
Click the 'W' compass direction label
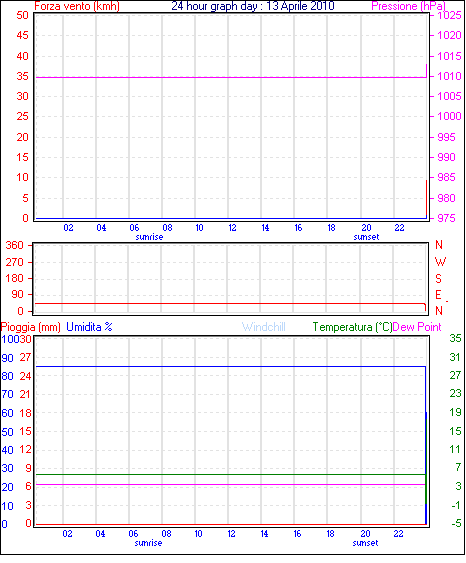tap(440, 262)
